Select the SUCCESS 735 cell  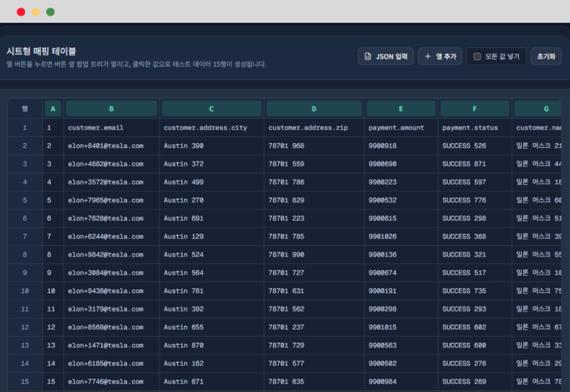coord(475,291)
